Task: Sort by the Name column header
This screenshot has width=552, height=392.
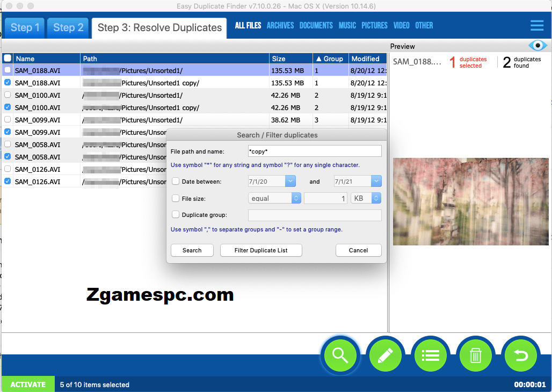Action: click(47, 59)
